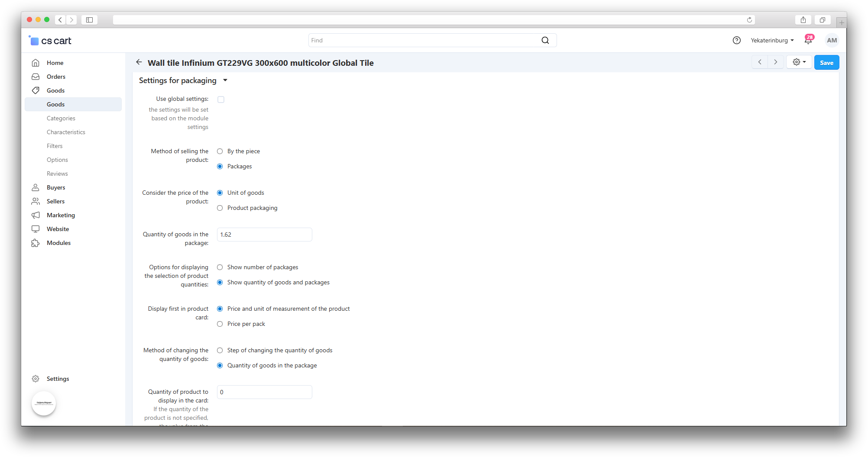Go back using the arrow beside product title
The width and height of the screenshot is (868, 457).
(x=139, y=62)
